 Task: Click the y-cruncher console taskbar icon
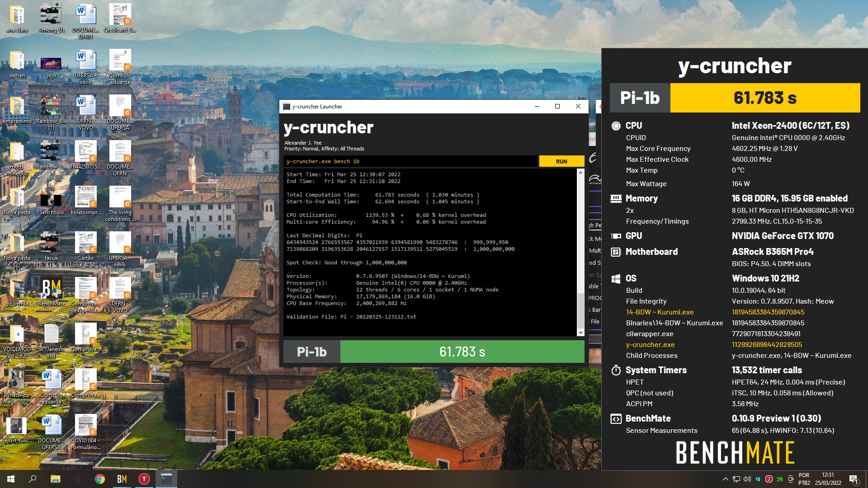[166, 479]
